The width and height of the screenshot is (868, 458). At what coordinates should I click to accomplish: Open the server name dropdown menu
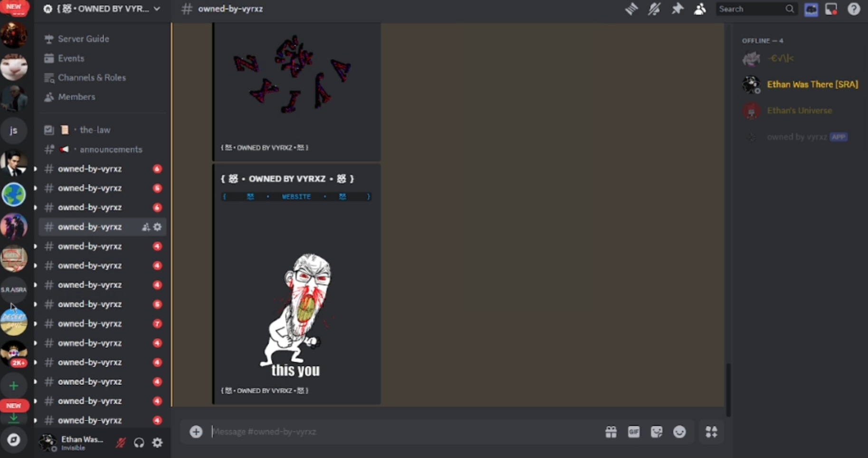102,9
